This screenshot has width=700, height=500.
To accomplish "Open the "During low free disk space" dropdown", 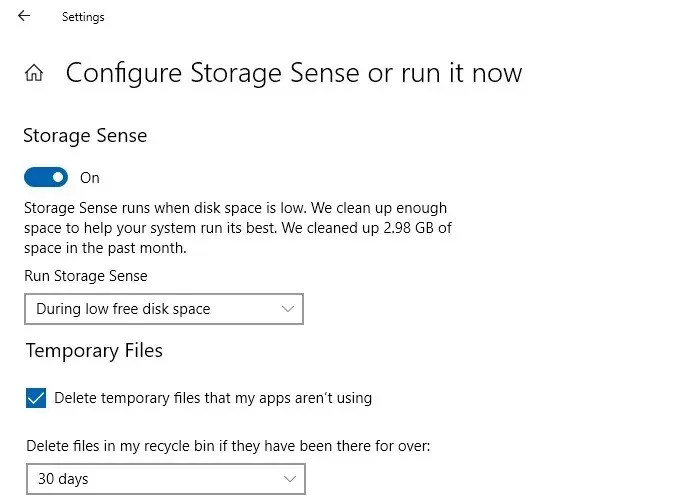I will (163, 309).
